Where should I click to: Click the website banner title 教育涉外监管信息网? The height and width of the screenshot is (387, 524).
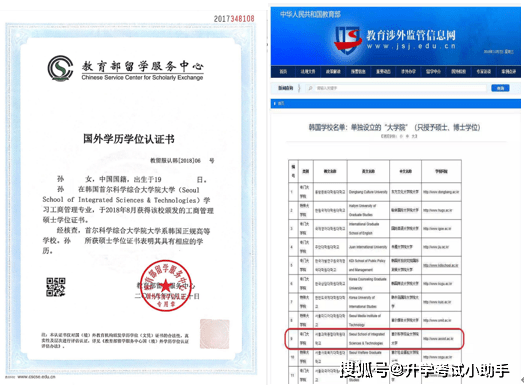(411, 35)
